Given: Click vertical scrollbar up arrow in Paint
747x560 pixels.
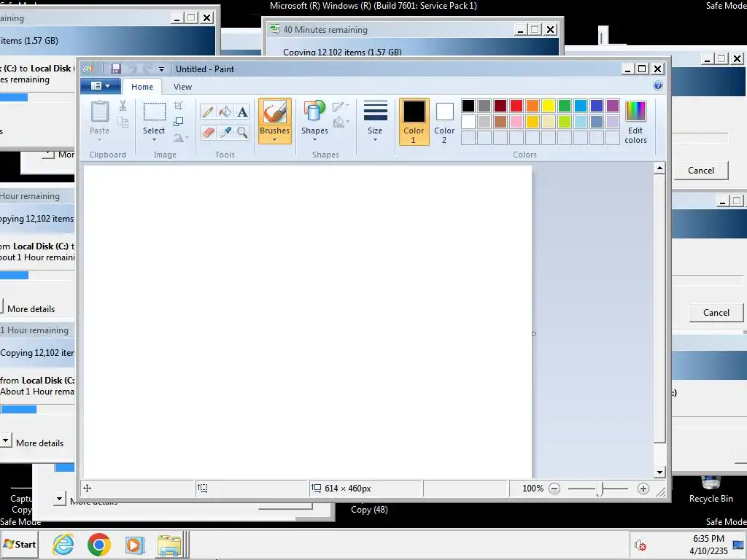Looking at the screenshot, I should (659, 168).
